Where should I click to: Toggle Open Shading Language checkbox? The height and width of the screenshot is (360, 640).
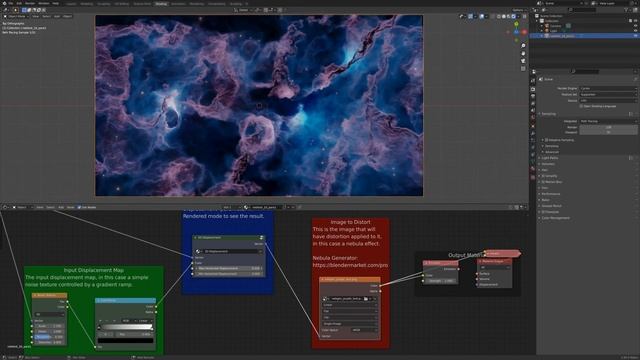581,106
